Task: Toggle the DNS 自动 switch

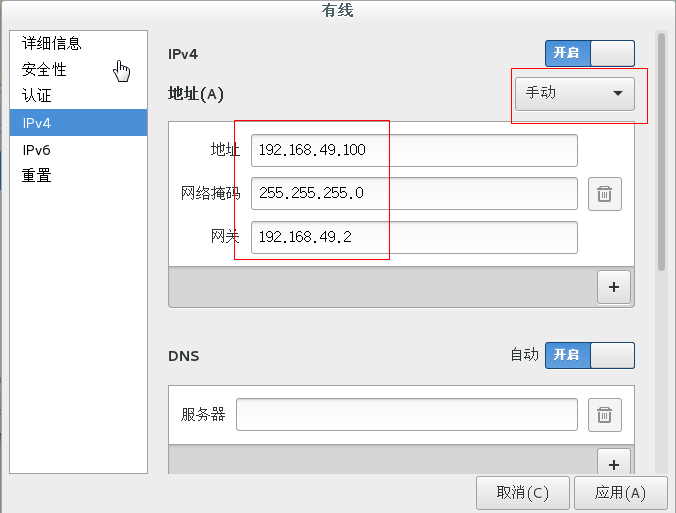Action: click(x=590, y=355)
